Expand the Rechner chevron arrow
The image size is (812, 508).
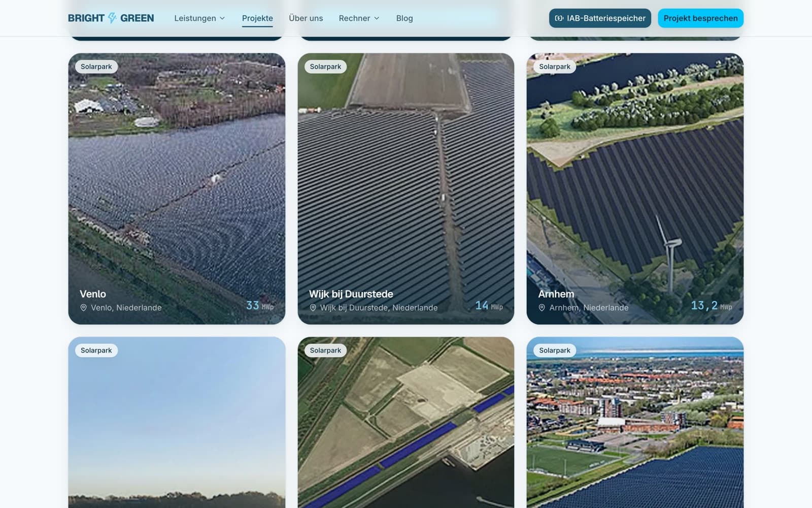377,18
